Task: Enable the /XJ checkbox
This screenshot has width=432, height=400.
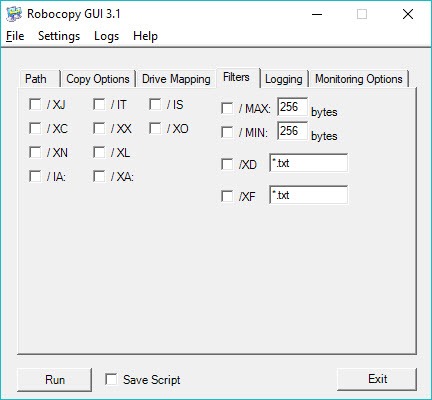Action: click(35, 104)
